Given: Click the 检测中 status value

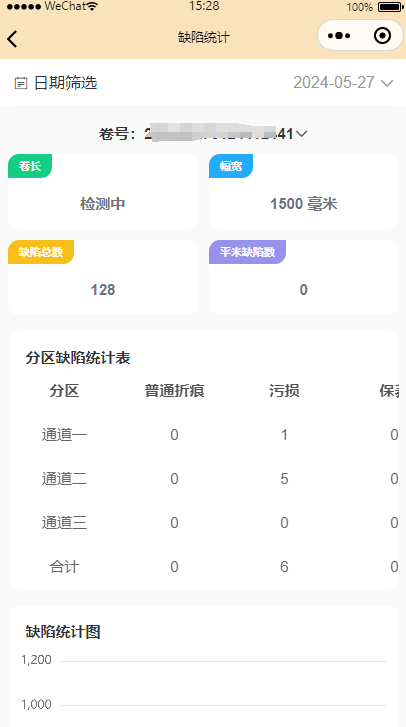Looking at the screenshot, I should coord(103,204).
